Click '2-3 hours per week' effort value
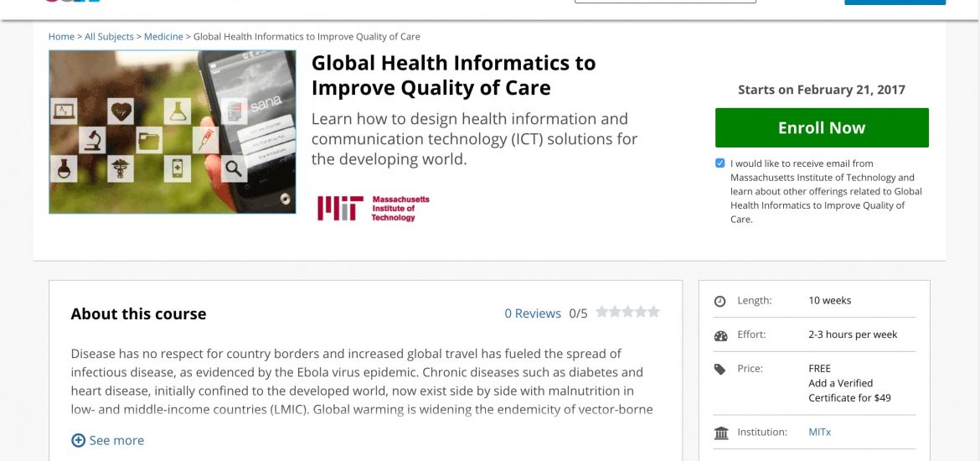 pyautogui.click(x=853, y=334)
